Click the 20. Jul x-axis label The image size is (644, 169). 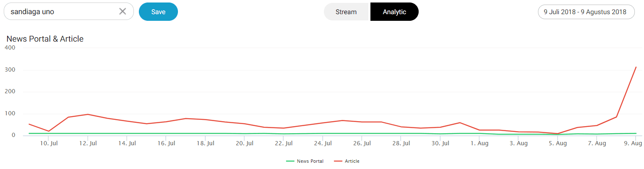(244, 144)
